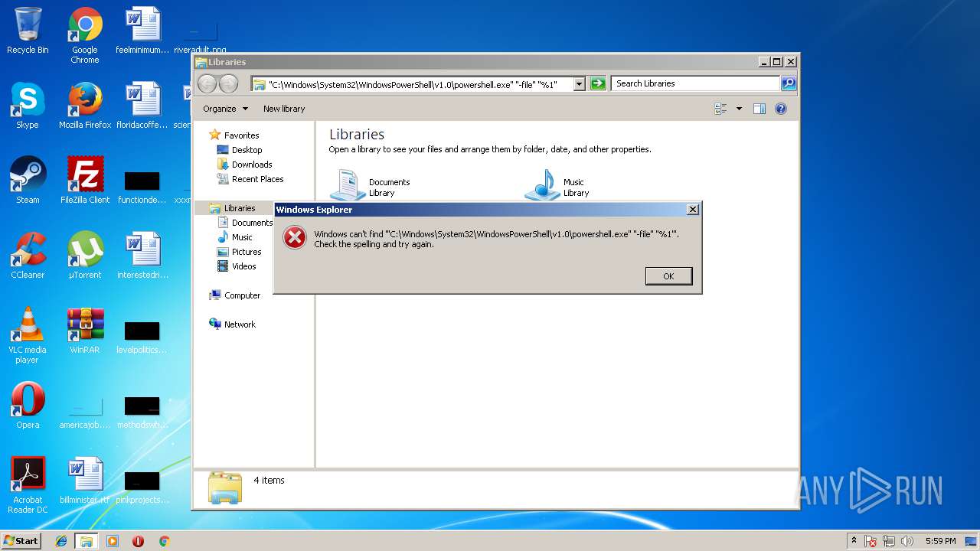Screen dimensions: 980x551
Task: Select µTorrent desktop icon
Action: click(85, 256)
